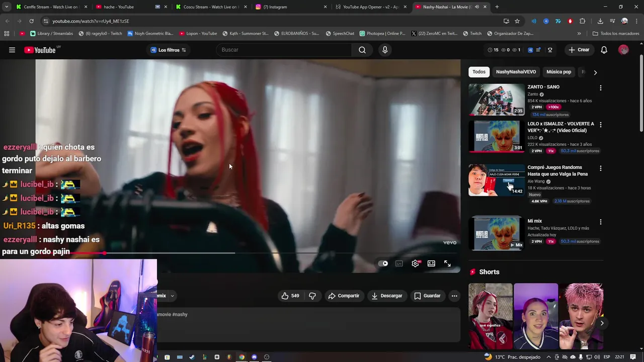Image resolution: width=644 pixels, height=362 pixels.
Task: Save the video with the Guardar button
Action: pos(427,296)
